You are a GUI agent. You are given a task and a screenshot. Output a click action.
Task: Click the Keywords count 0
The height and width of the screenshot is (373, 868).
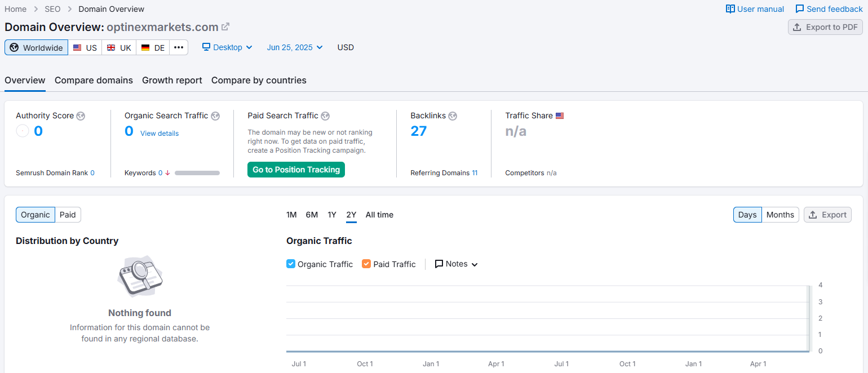point(160,173)
